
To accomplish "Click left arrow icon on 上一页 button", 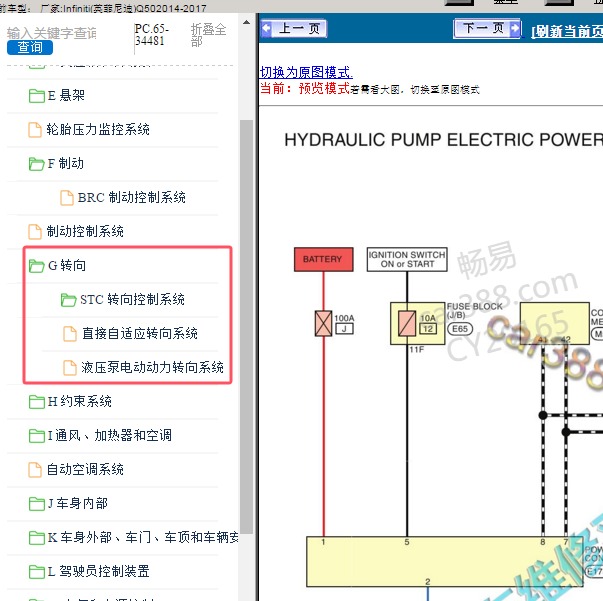I will 267,28.
